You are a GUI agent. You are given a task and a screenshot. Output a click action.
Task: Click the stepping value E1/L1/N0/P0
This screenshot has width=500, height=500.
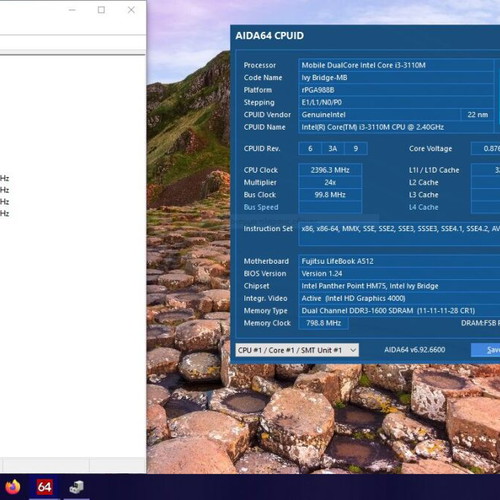396,102
